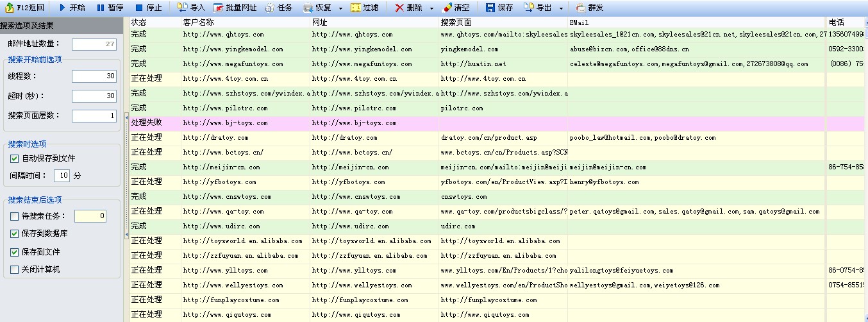Screen dimensions: 868x322
Task: Sort by the 网址 column header
Action: [374, 22]
